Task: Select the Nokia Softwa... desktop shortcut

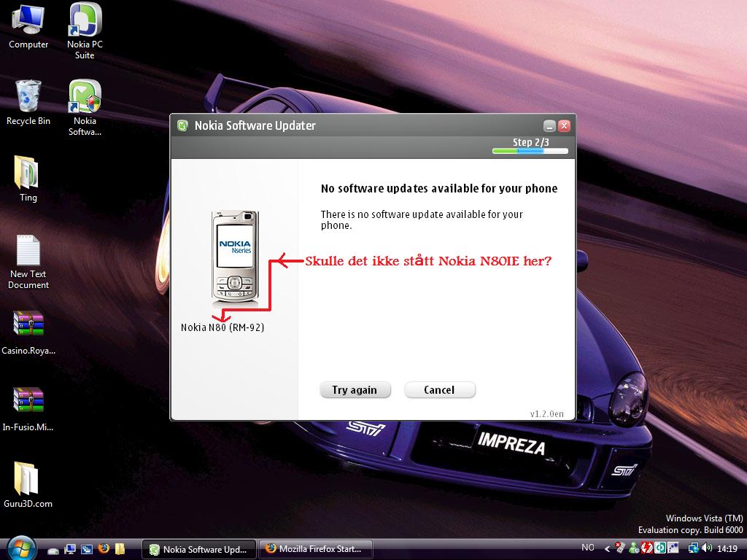Action: point(85,108)
